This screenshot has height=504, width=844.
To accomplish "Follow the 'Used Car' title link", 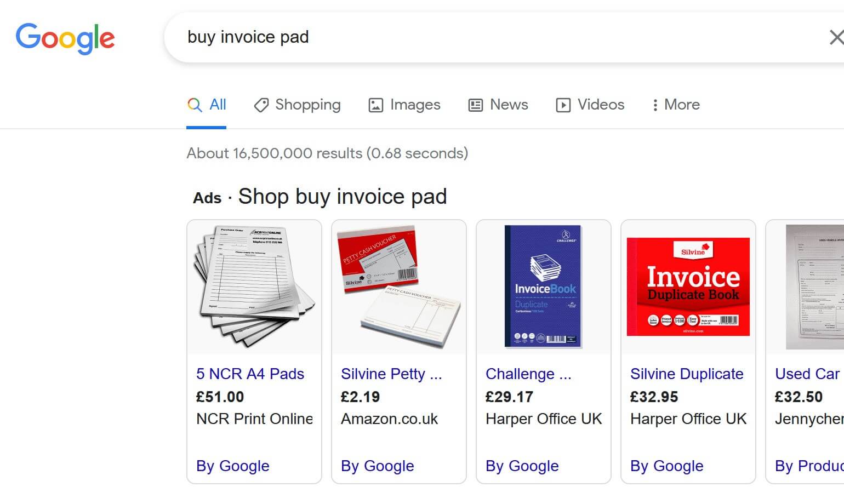I will (x=807, y=374).
